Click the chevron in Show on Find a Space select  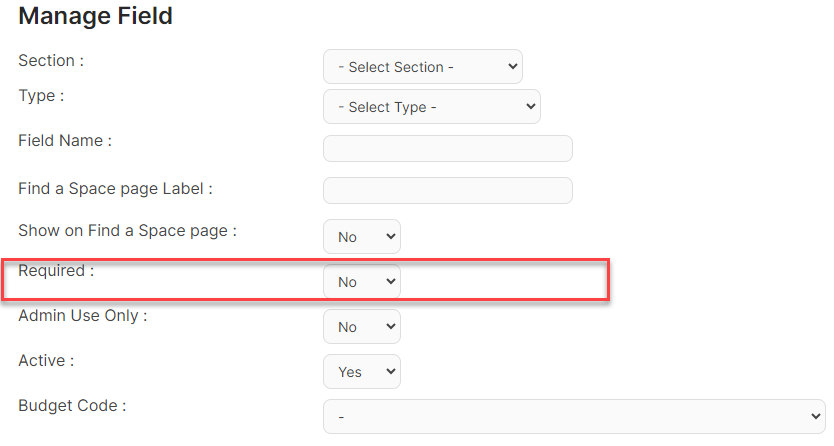click(390, 236)
